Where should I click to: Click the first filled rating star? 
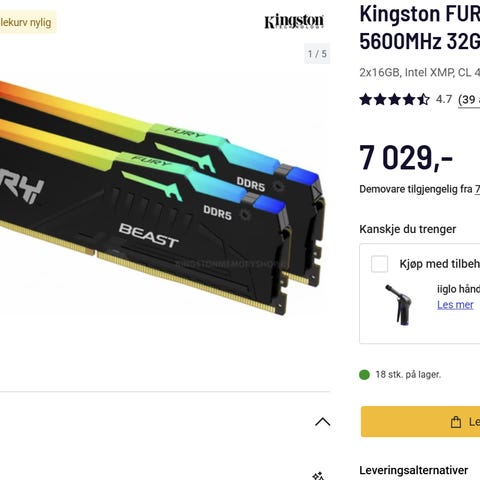click(x=366, y=99)
